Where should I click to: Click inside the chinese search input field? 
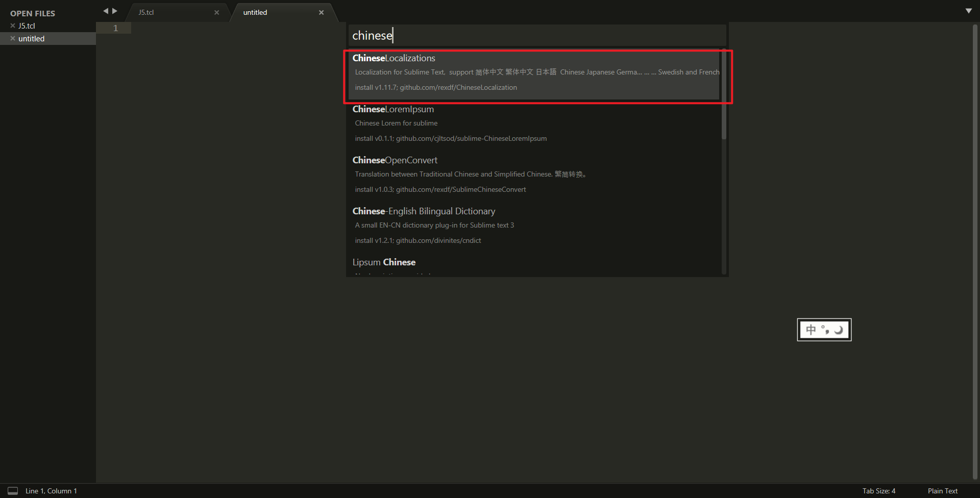[536, 35]
